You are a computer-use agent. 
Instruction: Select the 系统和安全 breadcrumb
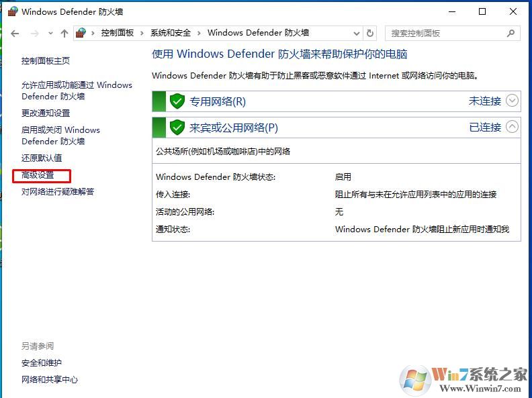click(x=171, y=33)
